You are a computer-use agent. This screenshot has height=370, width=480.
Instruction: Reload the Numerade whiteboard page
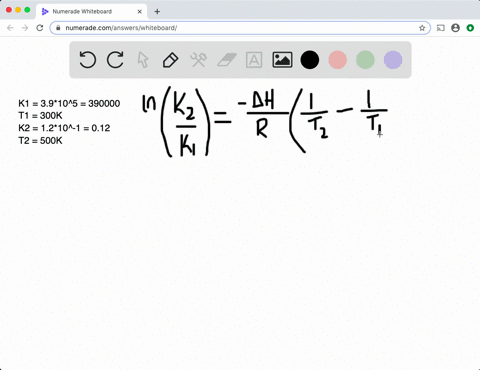40,28
